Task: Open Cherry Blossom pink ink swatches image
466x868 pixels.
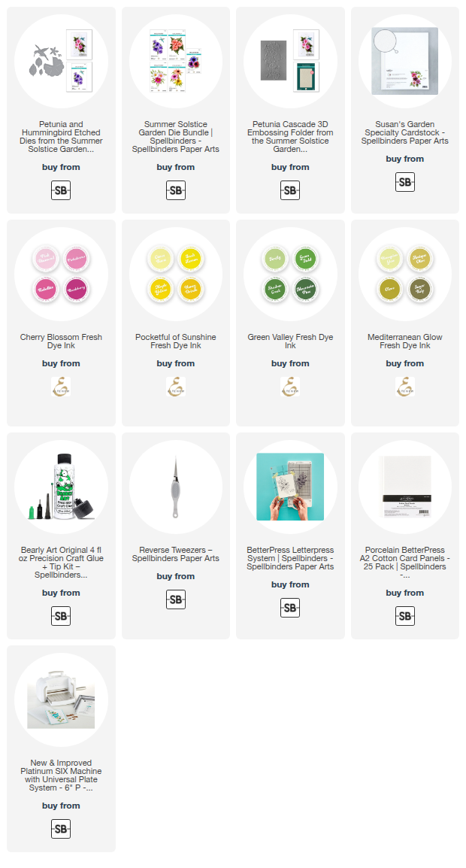Action: click(61, 274)
